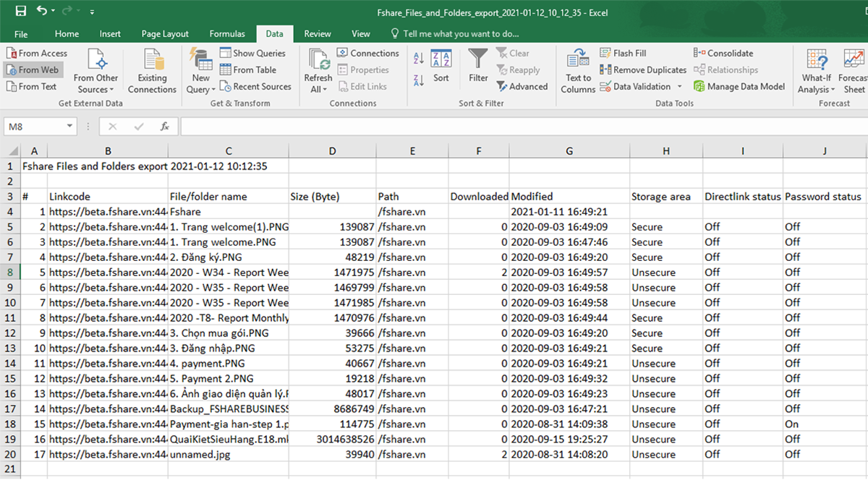Image resolution: width=868 pixels, height=480 pixels.
Task: Open the Data Validation dropdown arrow
Action: pyautogui.click(x=679, y=87)
